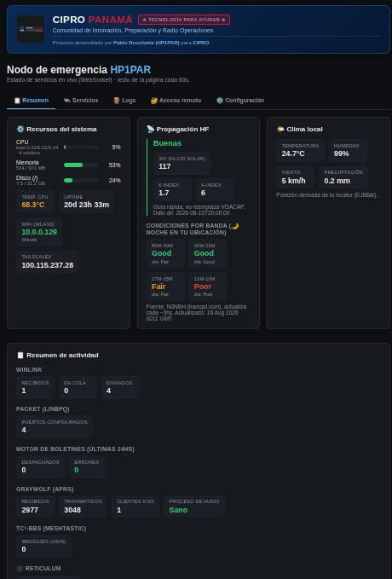Click the boletines Despachados count
Image resolution: width=392 pixels, height=579 pixels.
point(24,470)
